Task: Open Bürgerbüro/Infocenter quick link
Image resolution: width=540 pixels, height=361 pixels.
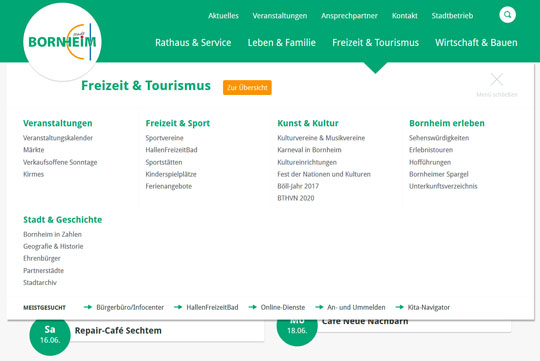Action: (x=130, y=307)
